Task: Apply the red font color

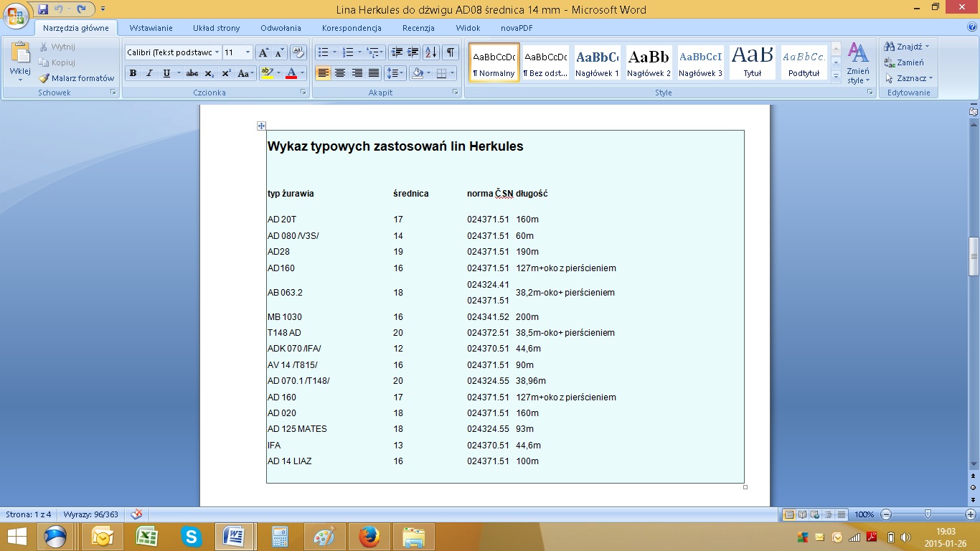Action: point(291,73)
